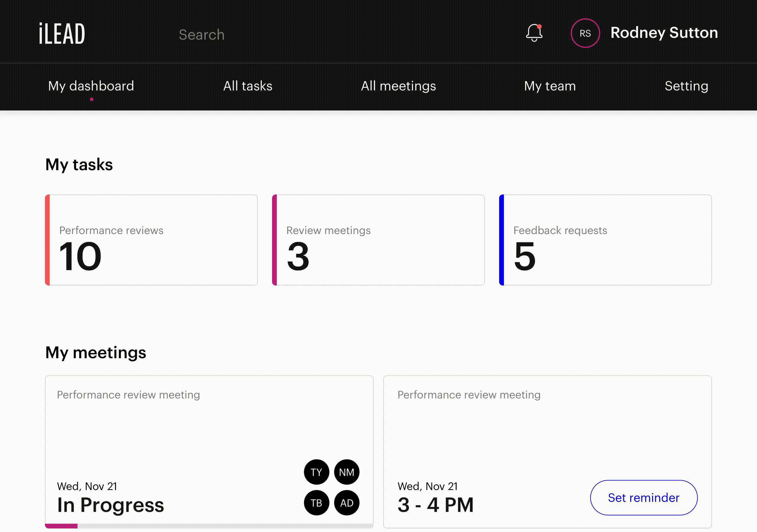Open the My dashboard tab
Image resolution: width=757 pixels, height=532 pixels.
[x=91, y=86]
